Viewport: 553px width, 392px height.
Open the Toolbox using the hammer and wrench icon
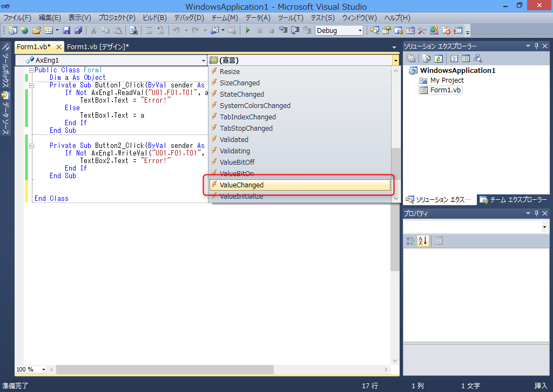[x=422, y=31]
